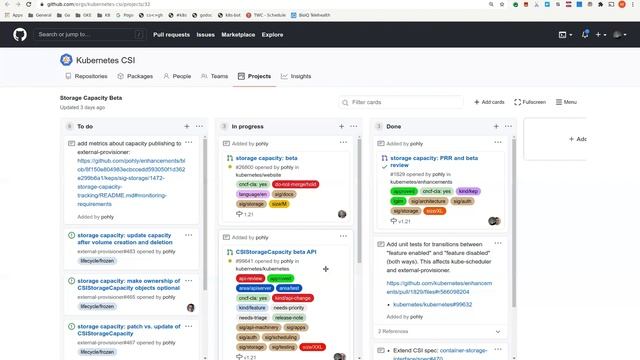Open the notifications bell
This screenshot has width=640, height=360.
tap(585, 35)
